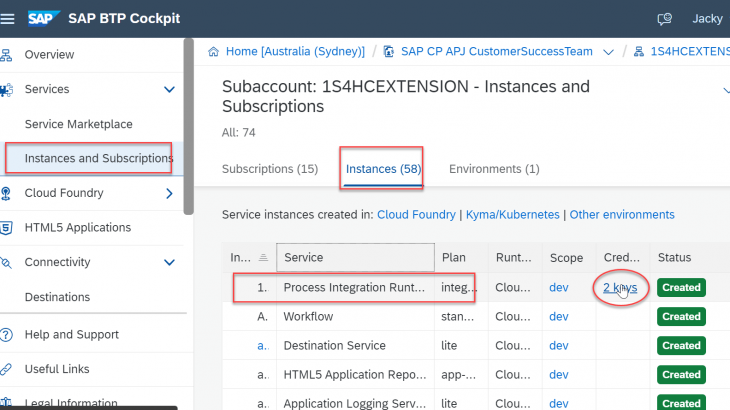Viewport: 730px width, 410px height.
Task: Open dev scope for Application Logging Service
Action: [559, 403]
